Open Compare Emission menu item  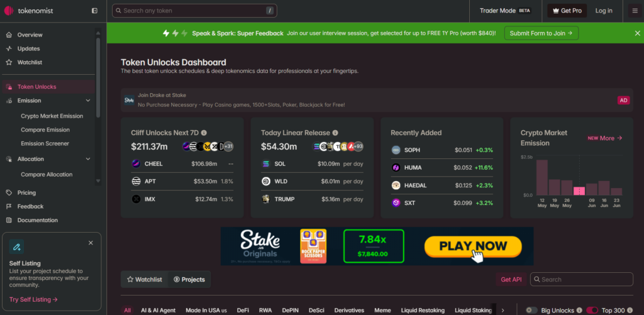coord(45,130)
